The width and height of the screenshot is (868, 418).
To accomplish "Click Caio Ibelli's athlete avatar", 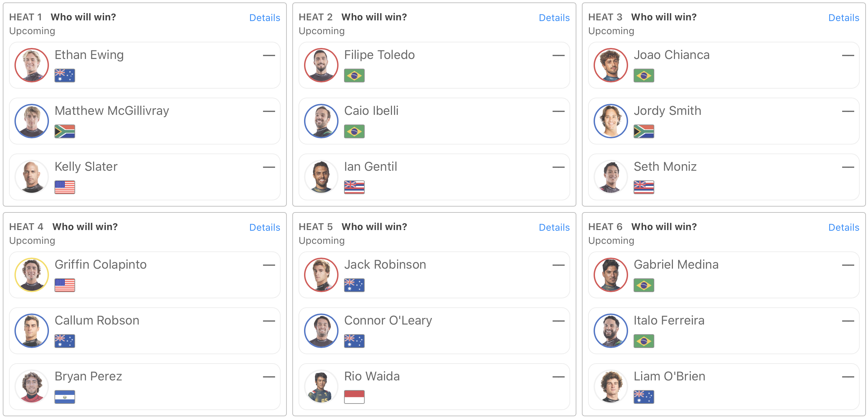I will click(x=321, y=121).
